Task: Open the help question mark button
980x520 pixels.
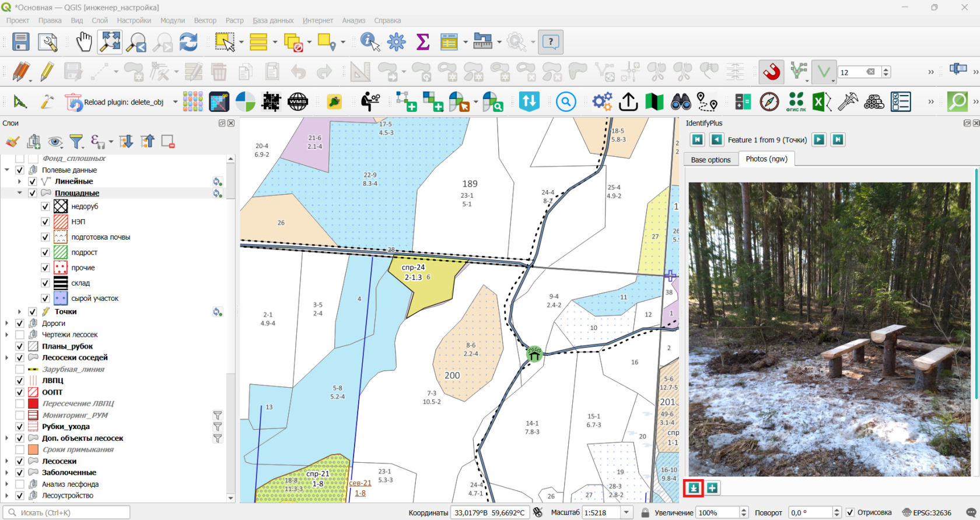Action: [x=551, y=42]
